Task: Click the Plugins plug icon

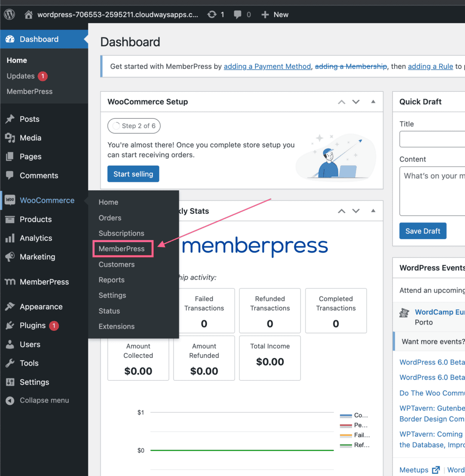Action: click(x=10, y=325)
